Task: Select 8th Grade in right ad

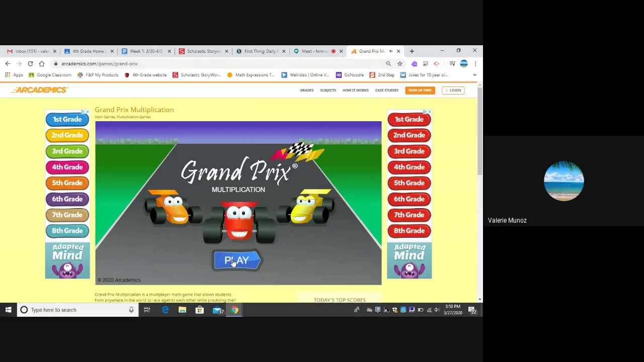Action: [x=409, y=231]
